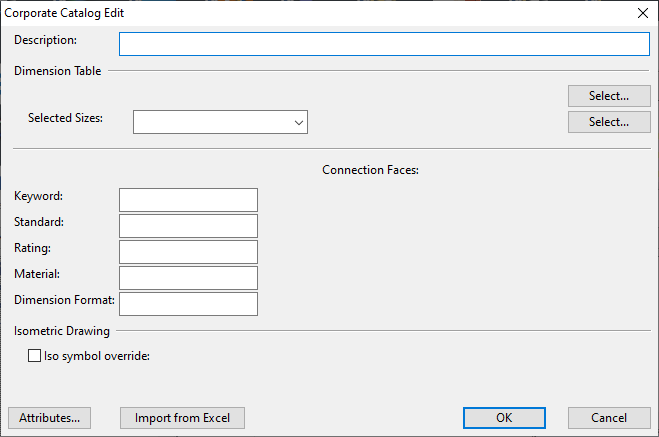Confirm the dialog with OK
659x437 pixels.
click(504, 418)
